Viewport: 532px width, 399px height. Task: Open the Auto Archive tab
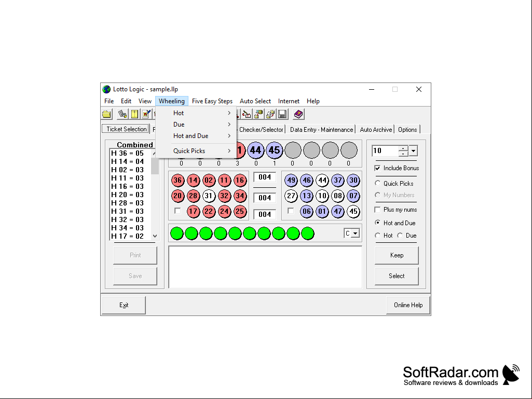tap(376, 130)
